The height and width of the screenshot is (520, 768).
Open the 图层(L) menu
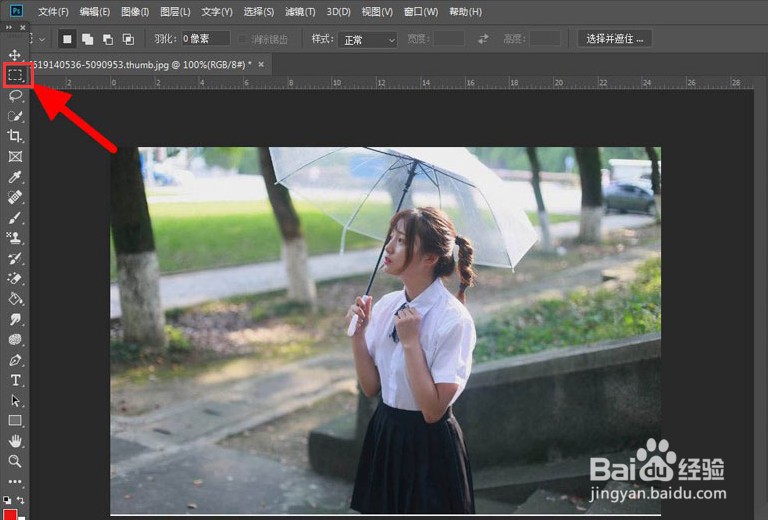175,12
